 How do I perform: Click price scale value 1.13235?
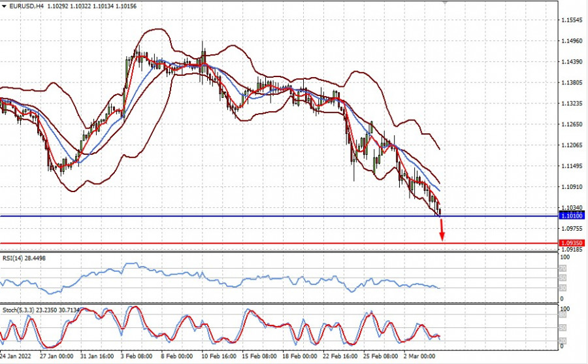[x=572, y=103]
